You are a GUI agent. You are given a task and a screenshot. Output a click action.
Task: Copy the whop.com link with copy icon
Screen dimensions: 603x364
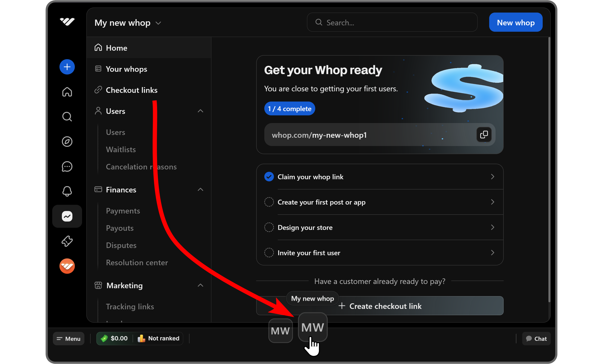click(x=484, y=135)
